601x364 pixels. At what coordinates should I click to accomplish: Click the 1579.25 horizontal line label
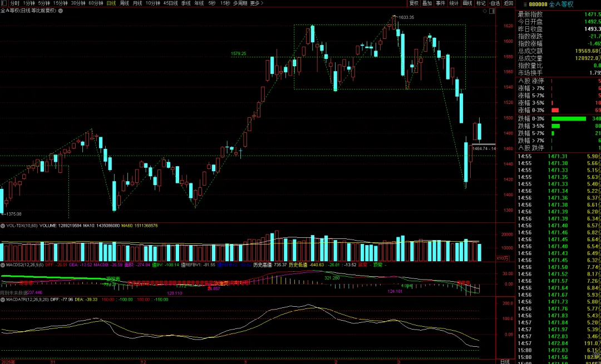click(x=238, y=53)
